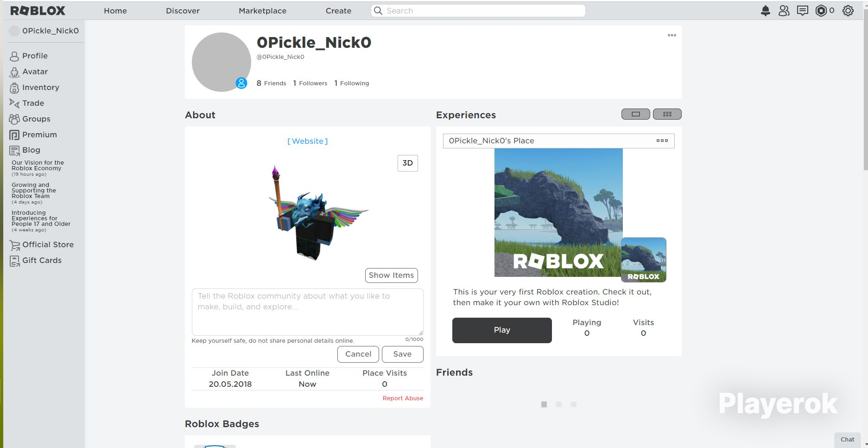Play 0Pickle_Nick0's Place

tap(502, 330)
